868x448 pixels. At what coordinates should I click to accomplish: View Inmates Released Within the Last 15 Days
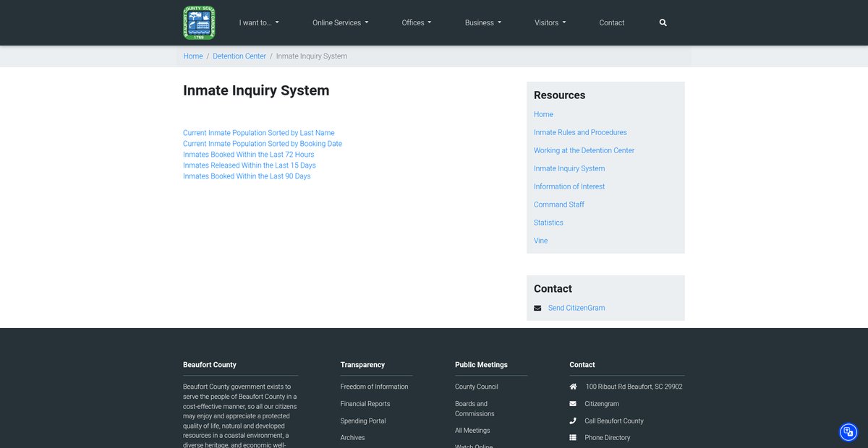pos(249,165)
